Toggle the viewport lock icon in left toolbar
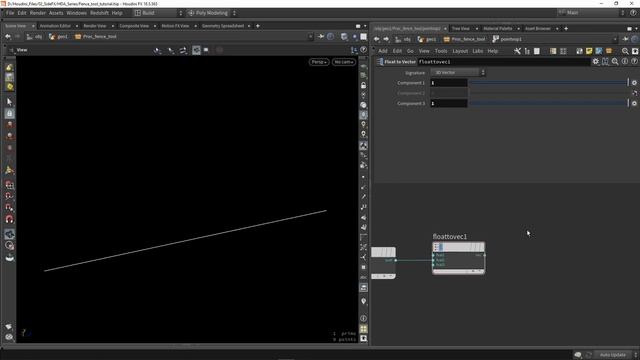Image resolution: width=640 pixels, height=360 pixels. [x=9, y=113]
